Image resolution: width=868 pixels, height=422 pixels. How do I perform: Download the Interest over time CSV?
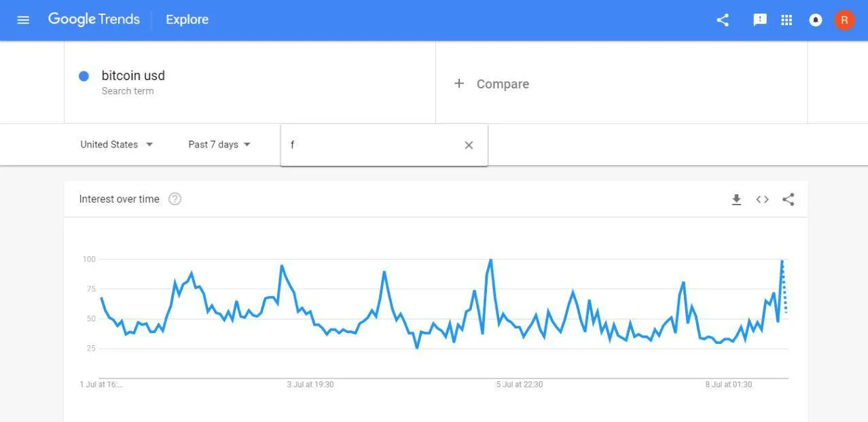(736, 199)
